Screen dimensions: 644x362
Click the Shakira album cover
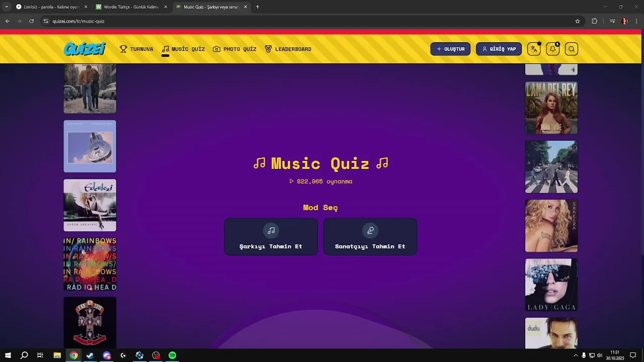pos(551,226)
